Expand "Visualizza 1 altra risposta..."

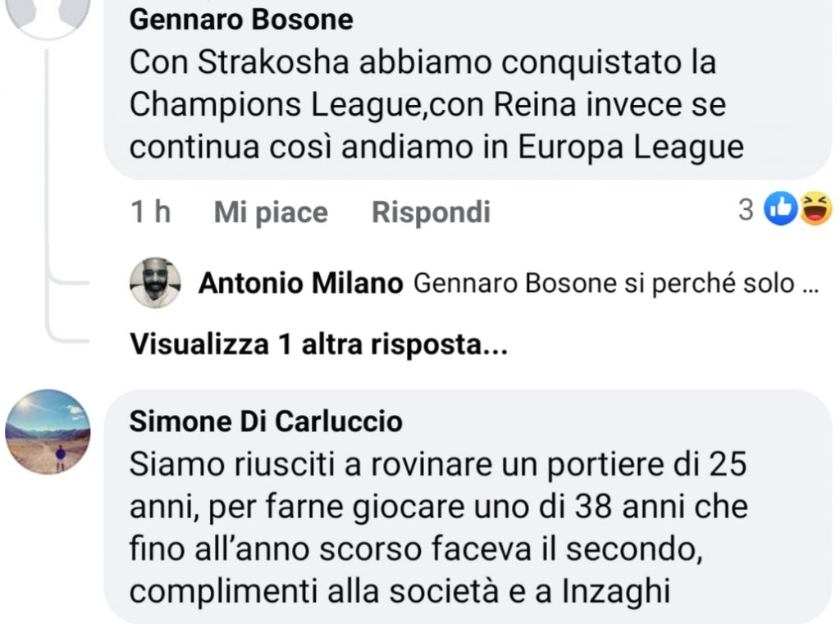click(x=318, y=345)
